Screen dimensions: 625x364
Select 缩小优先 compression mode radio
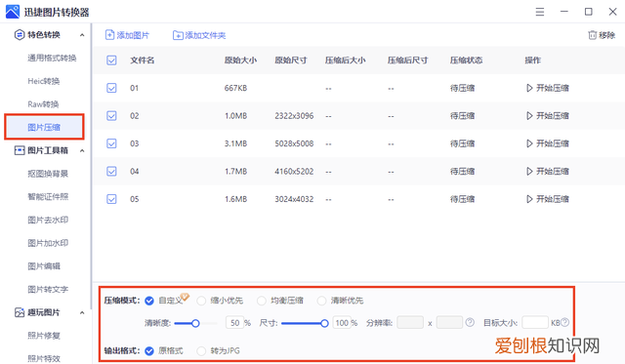(x=201, y=301)
